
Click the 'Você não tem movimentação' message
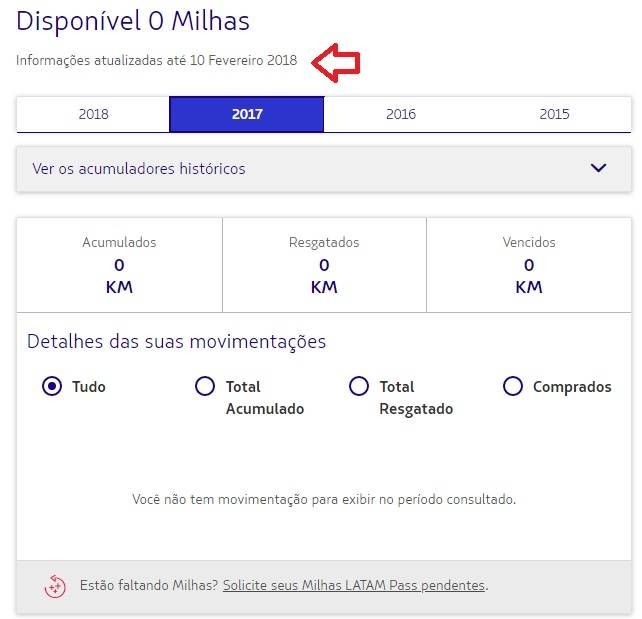[324, 499]
